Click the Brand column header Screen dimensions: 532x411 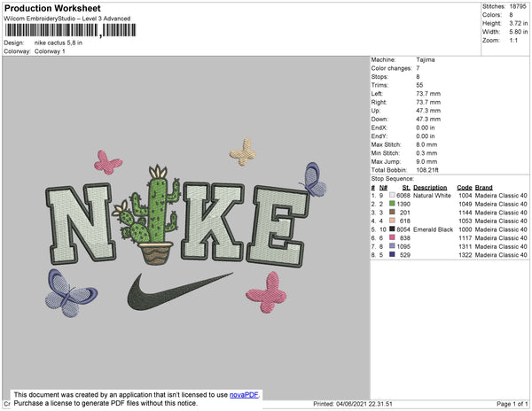tap(484, 188)
